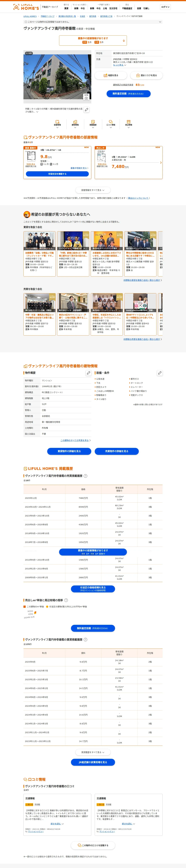186x868 pixels.
Task: Open help icon beside 売買掲載履歴 heading
Action: pyautogui.click(x=85, y=476)
